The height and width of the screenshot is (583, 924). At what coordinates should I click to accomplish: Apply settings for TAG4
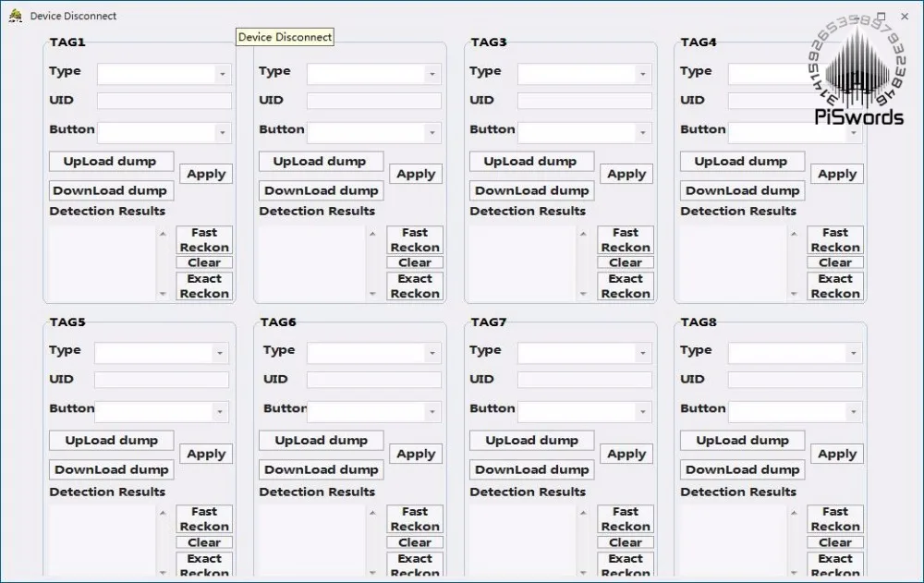pos(837,174)
